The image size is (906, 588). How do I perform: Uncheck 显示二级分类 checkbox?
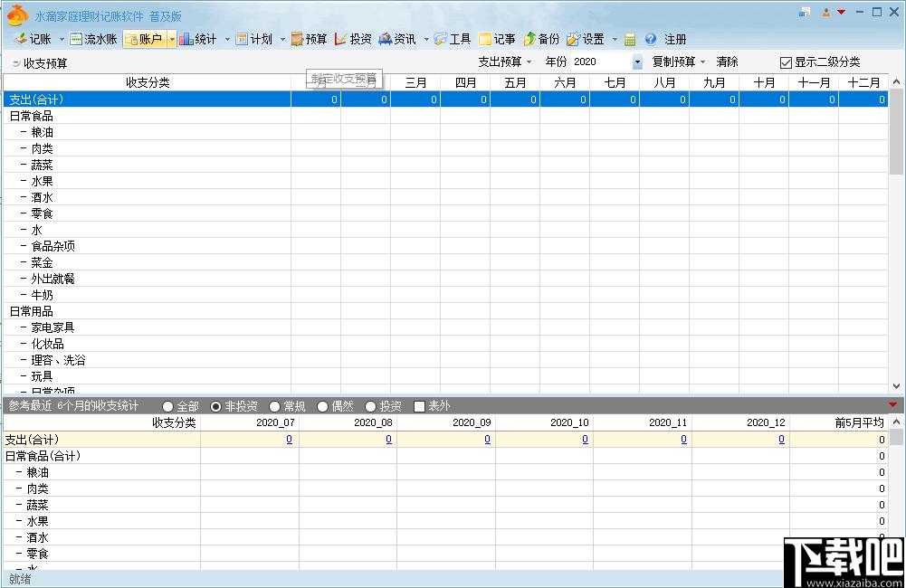(786, 62)
